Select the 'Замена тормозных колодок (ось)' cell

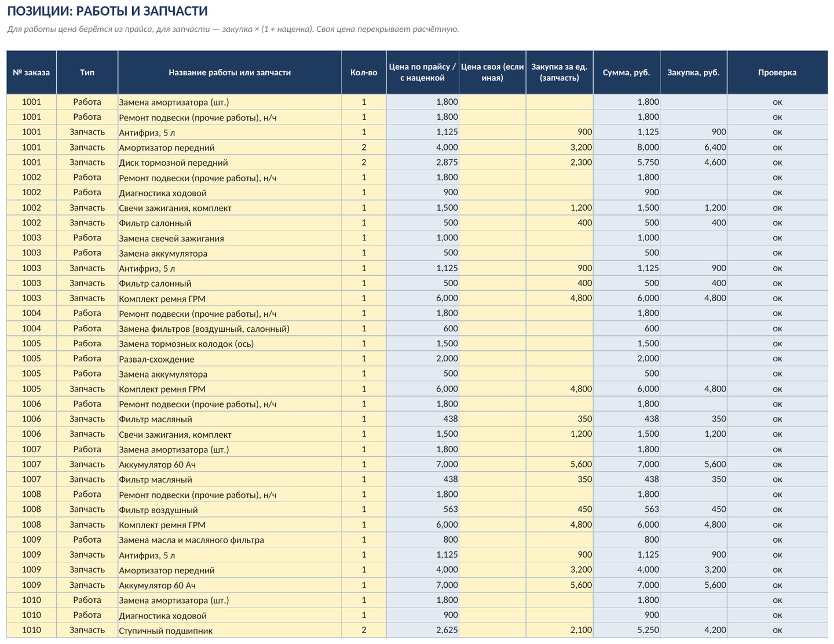pyautogui.click(x=229, y=344)
